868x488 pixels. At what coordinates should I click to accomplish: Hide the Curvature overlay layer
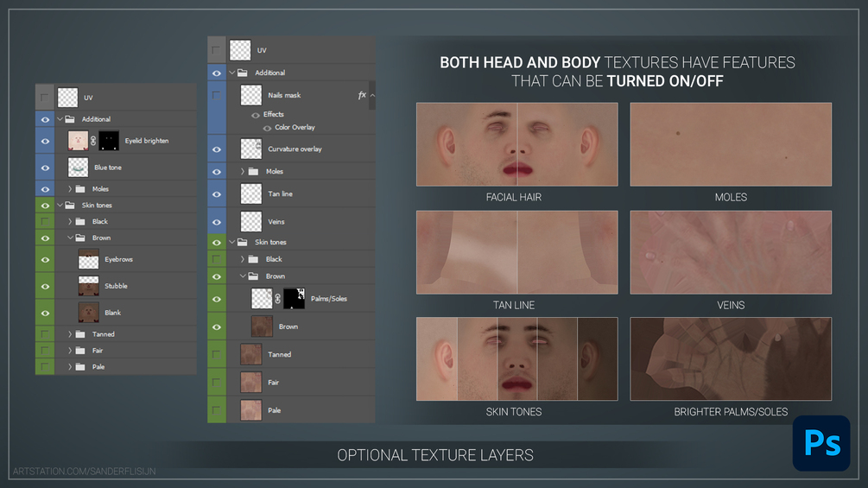[x=217, y=149]
